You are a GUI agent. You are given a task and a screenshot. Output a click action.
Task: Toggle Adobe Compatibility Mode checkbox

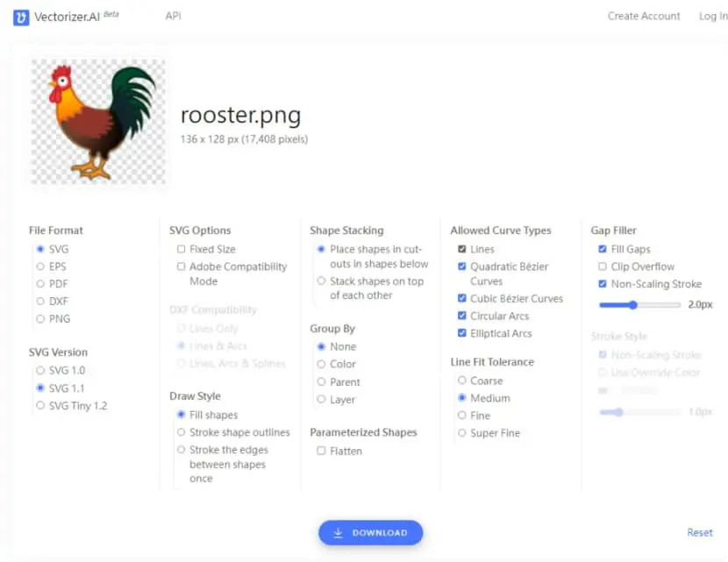click(181, 267)
